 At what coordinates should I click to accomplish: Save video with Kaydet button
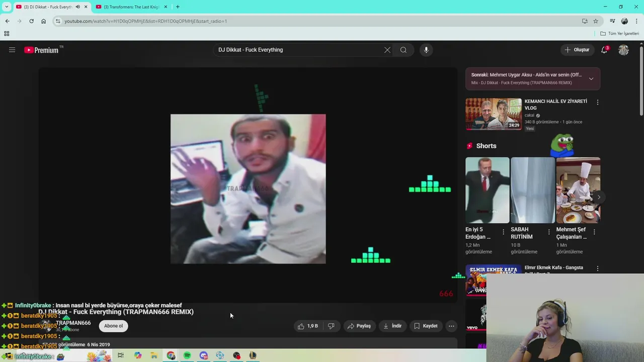tap(426, 326)
